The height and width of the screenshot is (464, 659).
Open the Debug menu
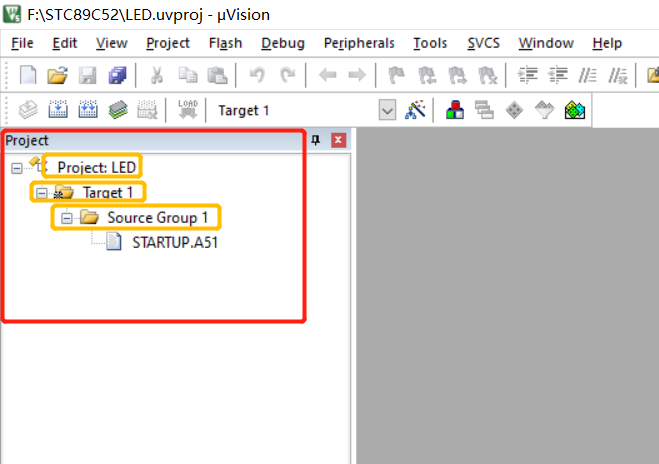(x=283, y=43)
